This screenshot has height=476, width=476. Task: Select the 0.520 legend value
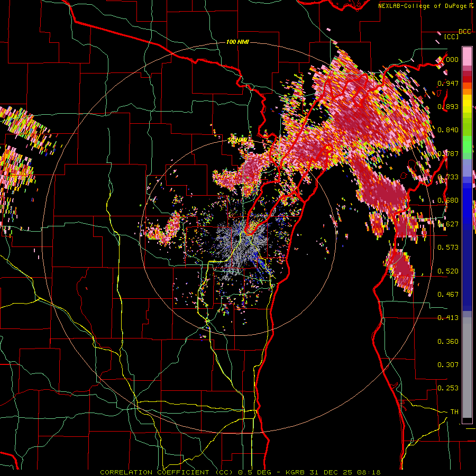(448, 271)
